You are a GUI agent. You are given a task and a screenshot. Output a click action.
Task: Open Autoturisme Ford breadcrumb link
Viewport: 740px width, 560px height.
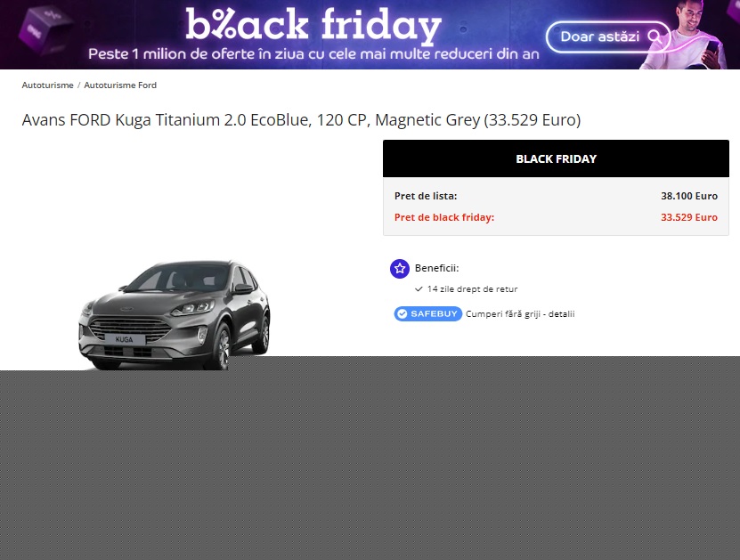[120, 85]
